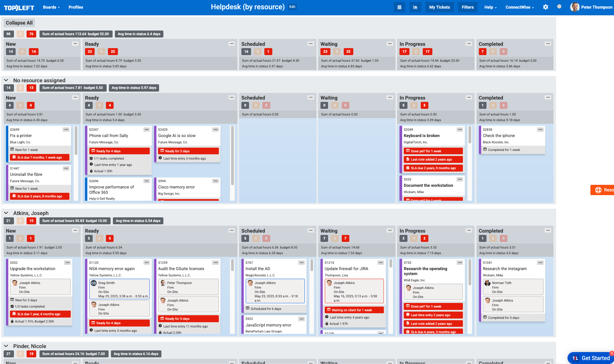The image size is (614, 364).
Task: Click the TopLeft logo
Action: [19, 8]
